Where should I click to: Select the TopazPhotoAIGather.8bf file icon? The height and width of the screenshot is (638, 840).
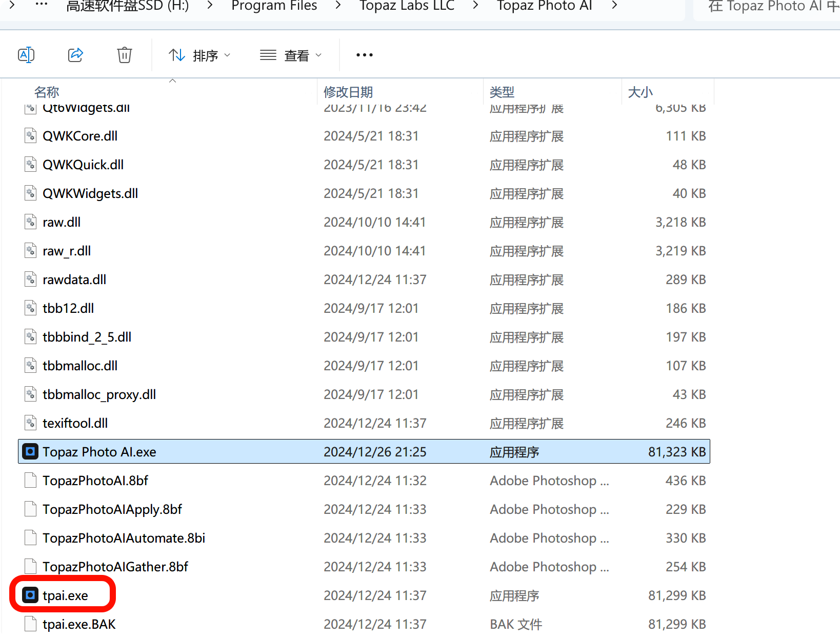31,567
